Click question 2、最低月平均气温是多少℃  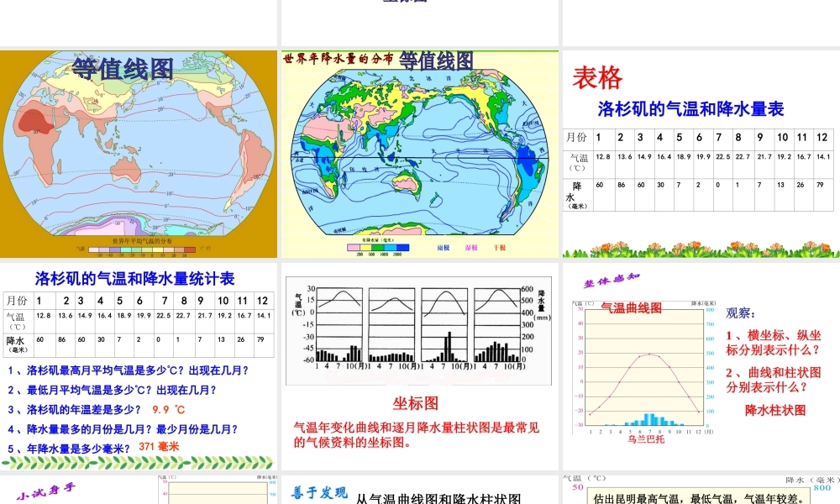[112, 390]
